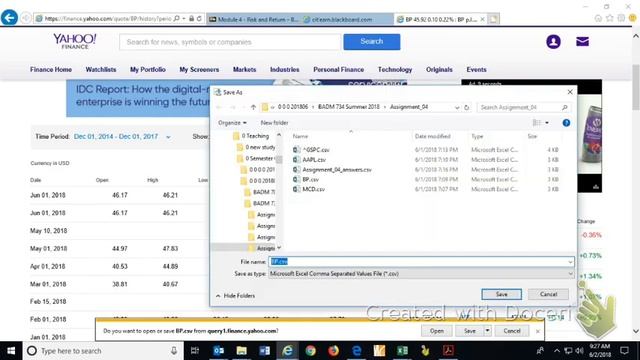Open the browser Home icon

598,18
